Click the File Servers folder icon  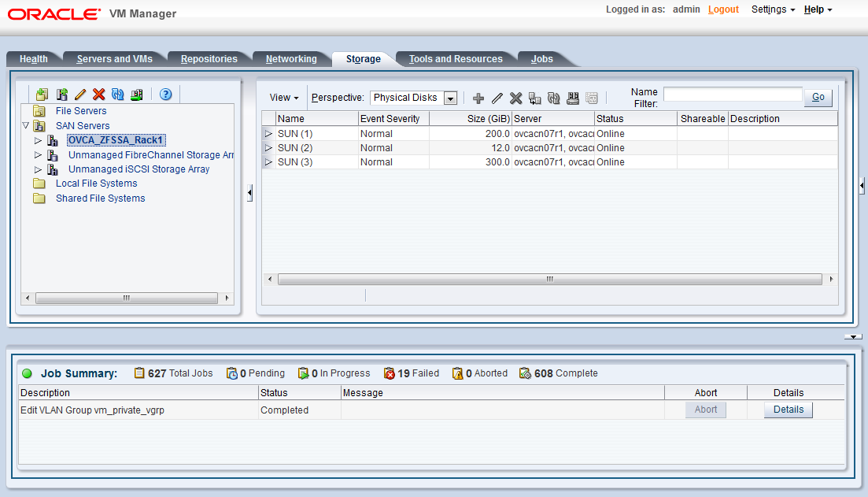click(39, 111)
